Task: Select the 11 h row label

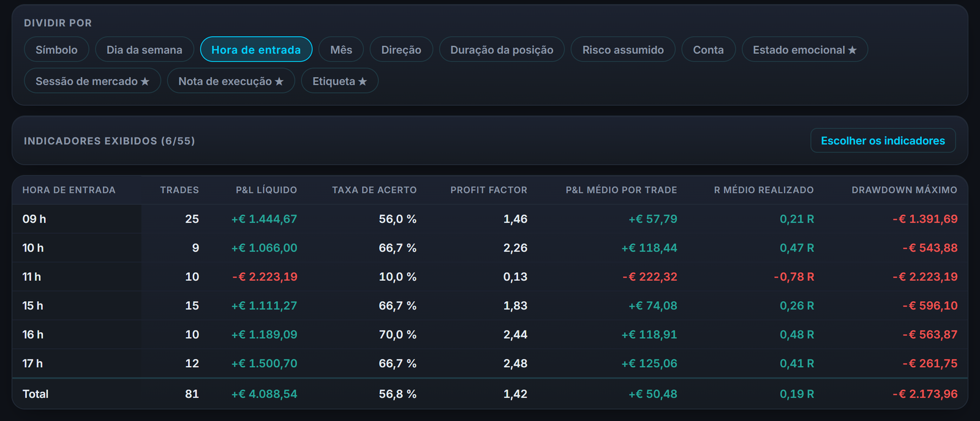Action: 32,277
